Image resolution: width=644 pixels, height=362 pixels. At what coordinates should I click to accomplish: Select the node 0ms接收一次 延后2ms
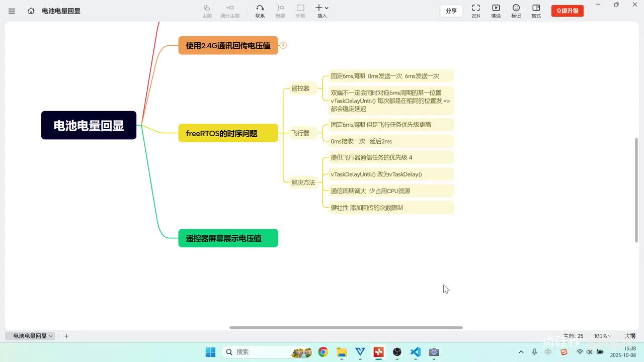point(391,141)
